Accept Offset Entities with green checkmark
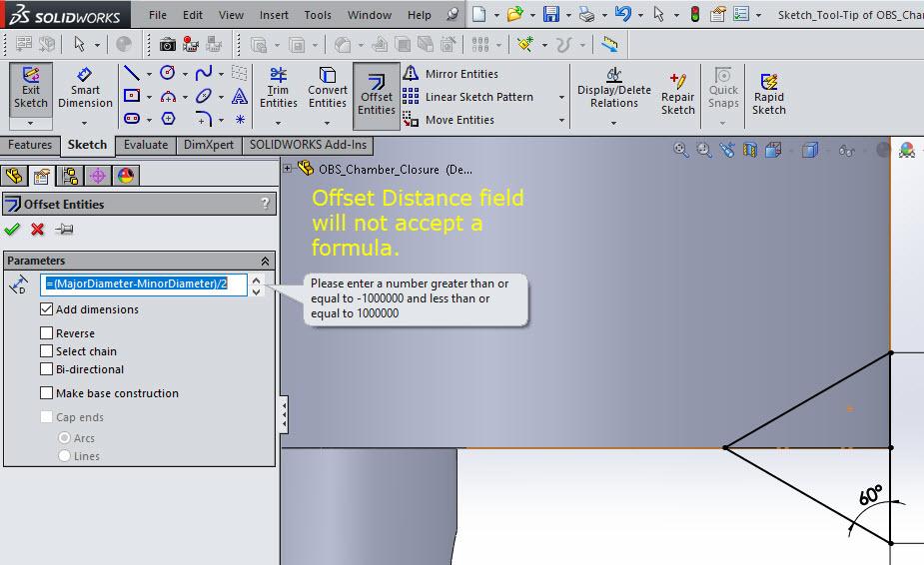The image size is (924, 565). pos(12,230)
